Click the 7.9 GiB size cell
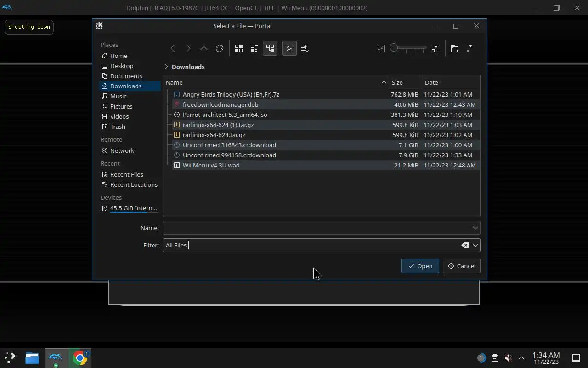588x368 pixels. pos(408,155)
